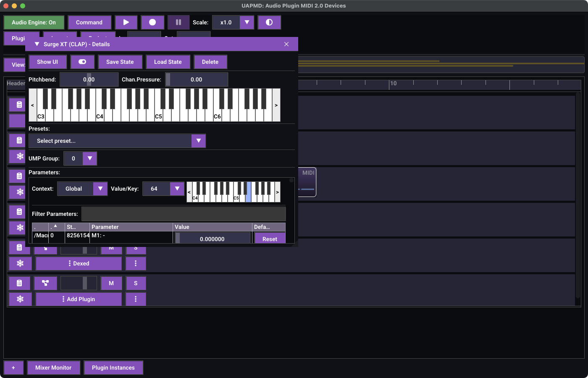The height and width of the screenshot is (378, 588).
Task: Open the Mixer Monitor panel
Action: coord(53,367)
